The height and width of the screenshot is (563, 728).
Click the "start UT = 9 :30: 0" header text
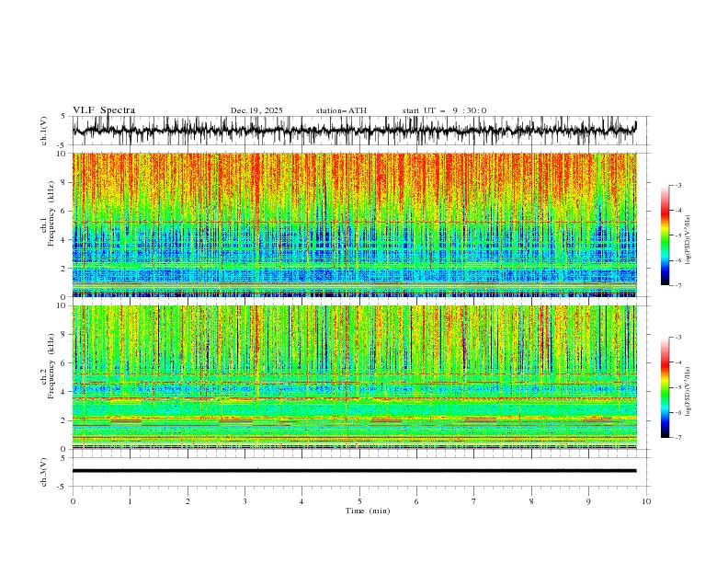444,110
